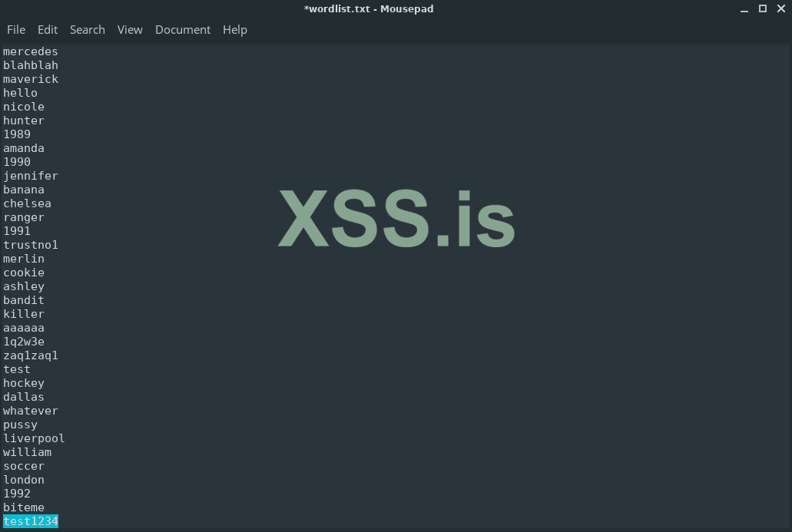Click the highlighted 'test1234' line
This screenshot has width=792, height=532.
[30, 521]
